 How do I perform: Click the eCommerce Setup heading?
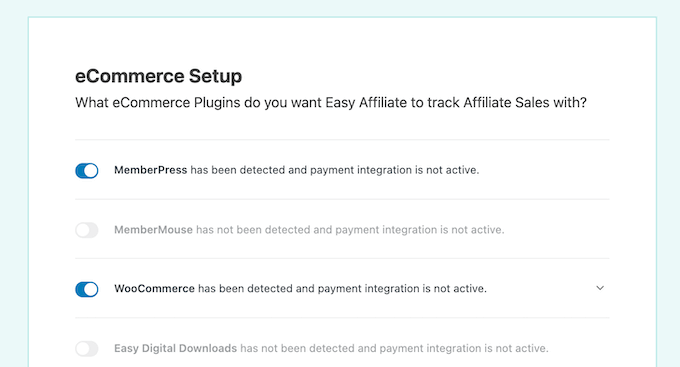pos(158,76)
